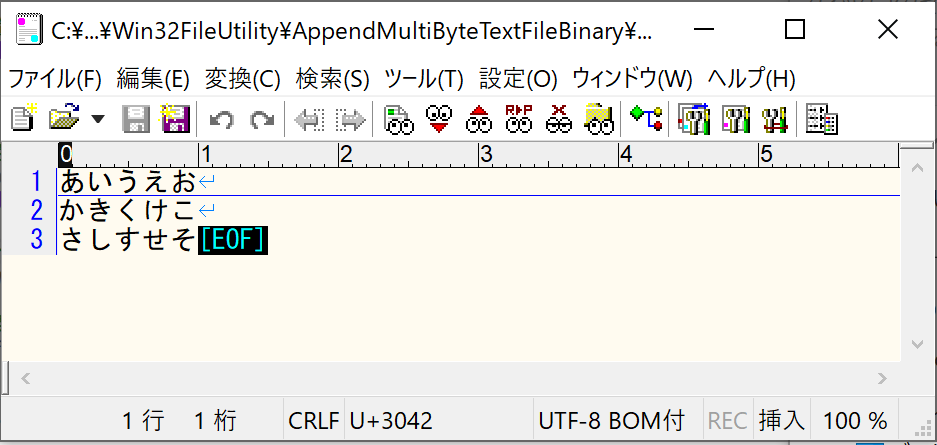Find previous match up-arrow eyes icon
This screenshot has width=937, height=445.
pyautogui.click(x=479, y=118)
